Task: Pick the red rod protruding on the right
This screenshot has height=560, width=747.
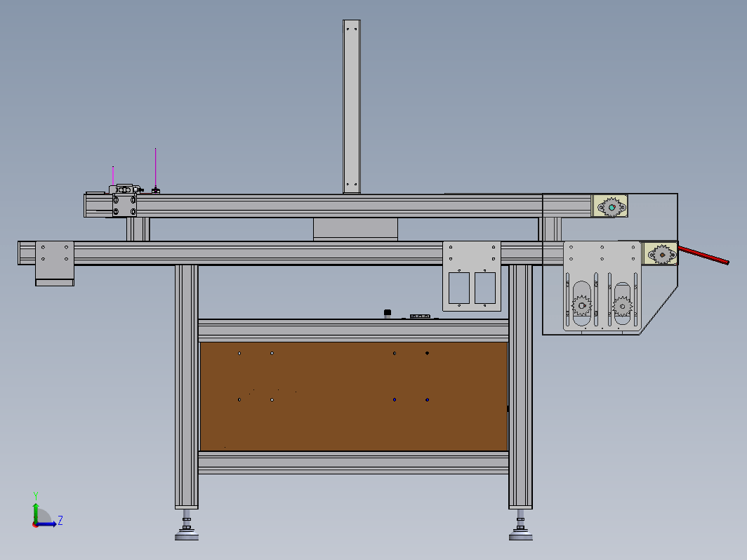Action: (x=703, y=255)
